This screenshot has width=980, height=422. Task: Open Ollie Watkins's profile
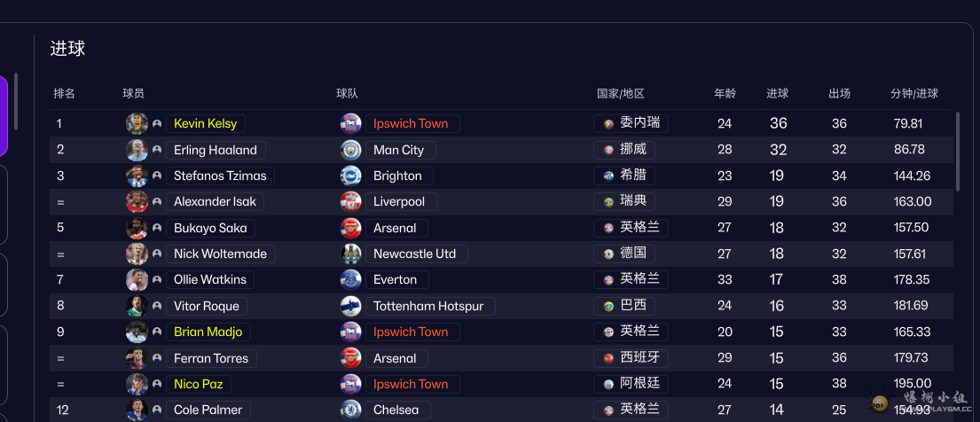[x=210, y=279]
